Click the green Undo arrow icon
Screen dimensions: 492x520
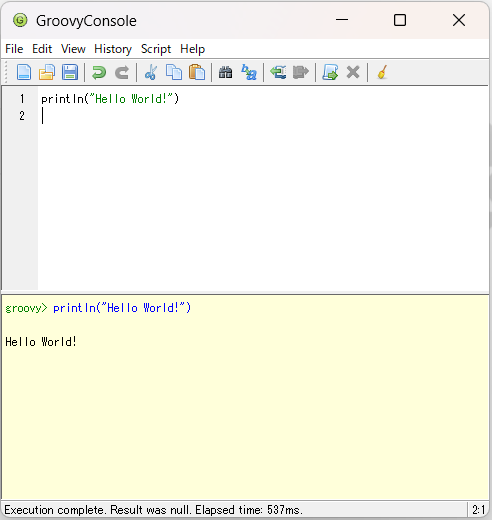click(x=99, y=72)
